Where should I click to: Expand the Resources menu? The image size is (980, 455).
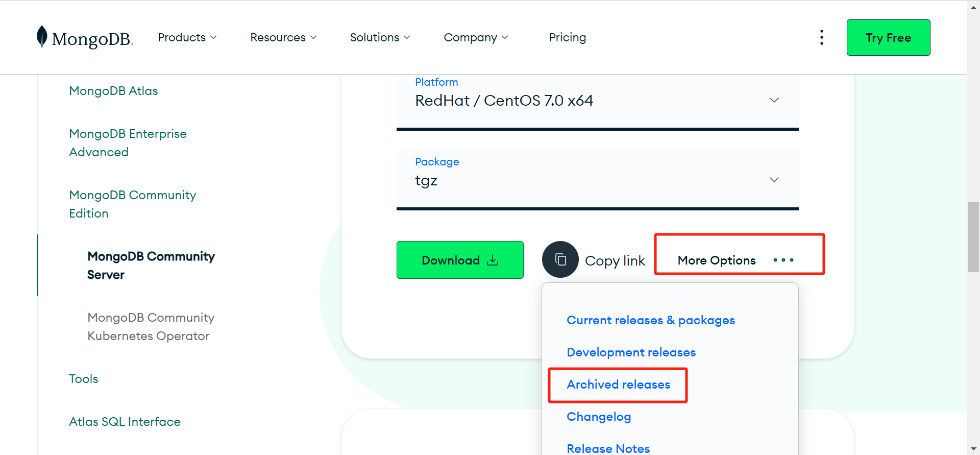(x=283, y=37)
